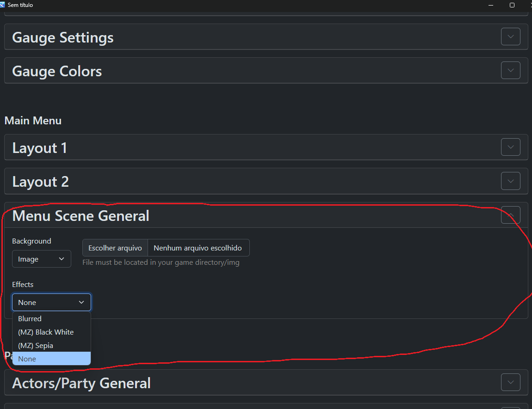Viewport: 532px width, 409px height.
Task: Click the Gauge Settings header title
Action: click(63, 37)
